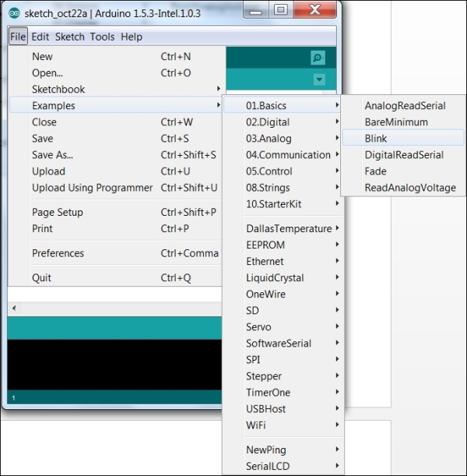Expand DallasTemperature library examples

click(283, 228)
